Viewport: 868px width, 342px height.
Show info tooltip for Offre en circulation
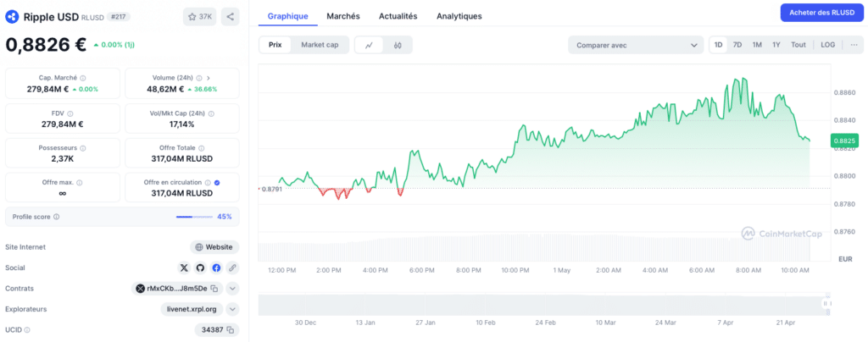208,182
